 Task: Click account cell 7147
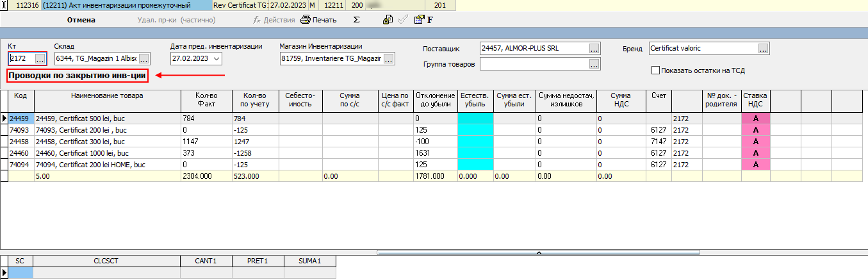pos(659,142)
